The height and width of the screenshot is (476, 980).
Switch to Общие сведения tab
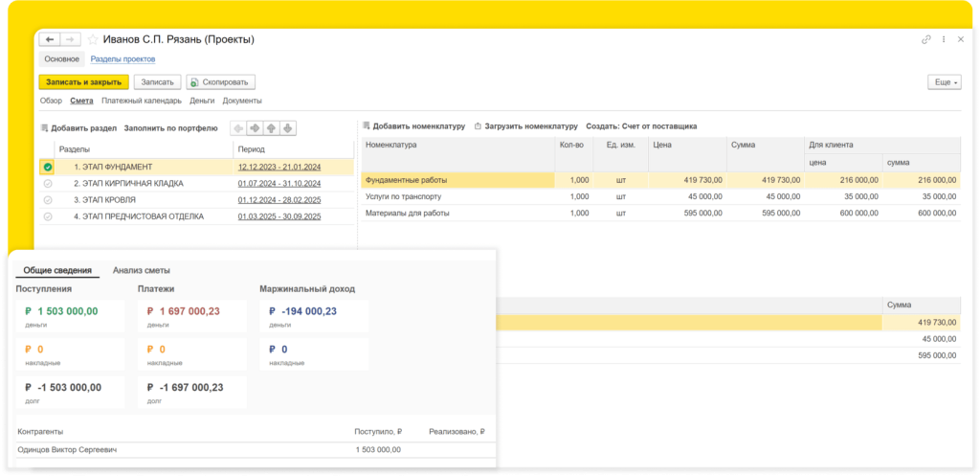click(x=57, y=271)
